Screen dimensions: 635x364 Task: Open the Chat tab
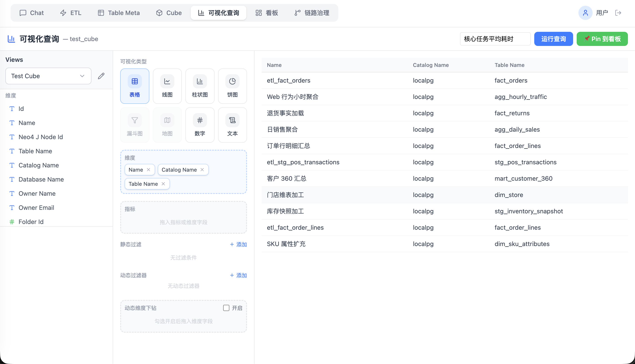click(32, 13)
